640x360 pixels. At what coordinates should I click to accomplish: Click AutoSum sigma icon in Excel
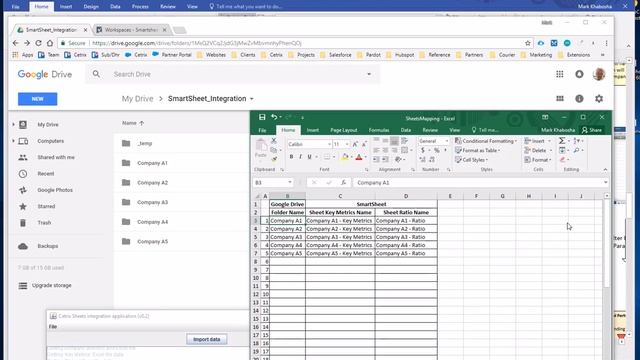[x=562, y=141]
